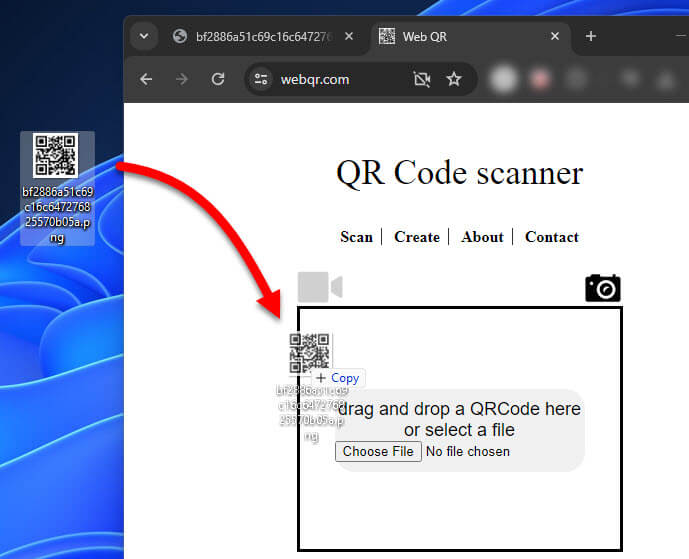Close the bf2886a51c69c16c64727 tab
This screenshot has width=689, height=559.
click(x=349, y=36)
